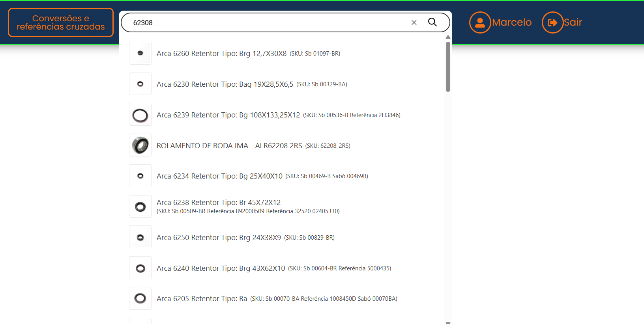Click SKU 62208-2RS text
Image resolution: width=644 pixels, height=324 pixels.
[x=328, y=146]
